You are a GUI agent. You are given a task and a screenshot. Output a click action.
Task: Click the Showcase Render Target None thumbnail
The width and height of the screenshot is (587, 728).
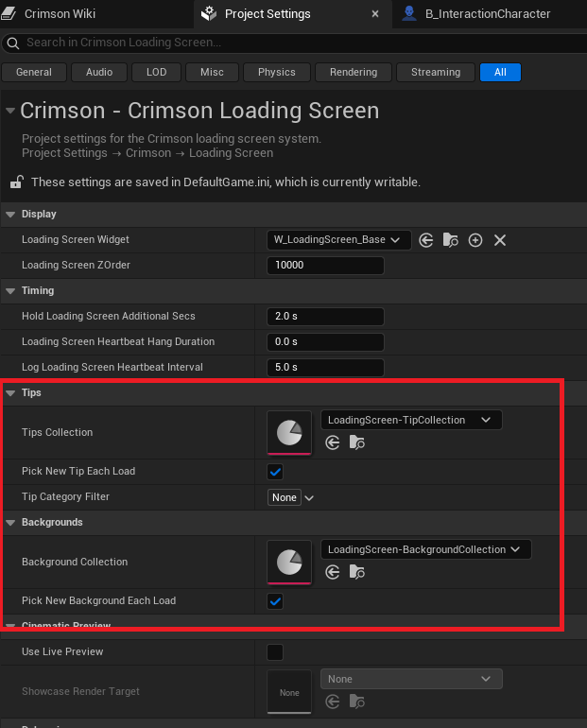(289, 692)
